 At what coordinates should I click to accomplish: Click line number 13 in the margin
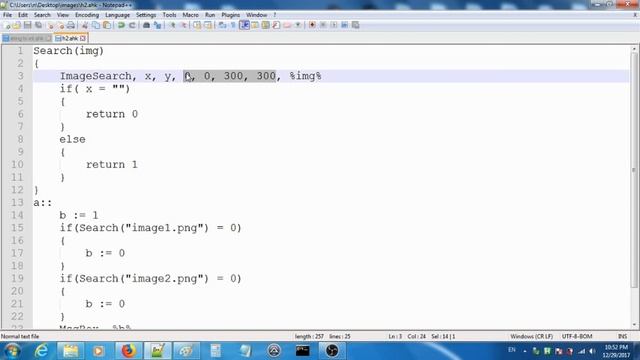(x=17, y=202)
